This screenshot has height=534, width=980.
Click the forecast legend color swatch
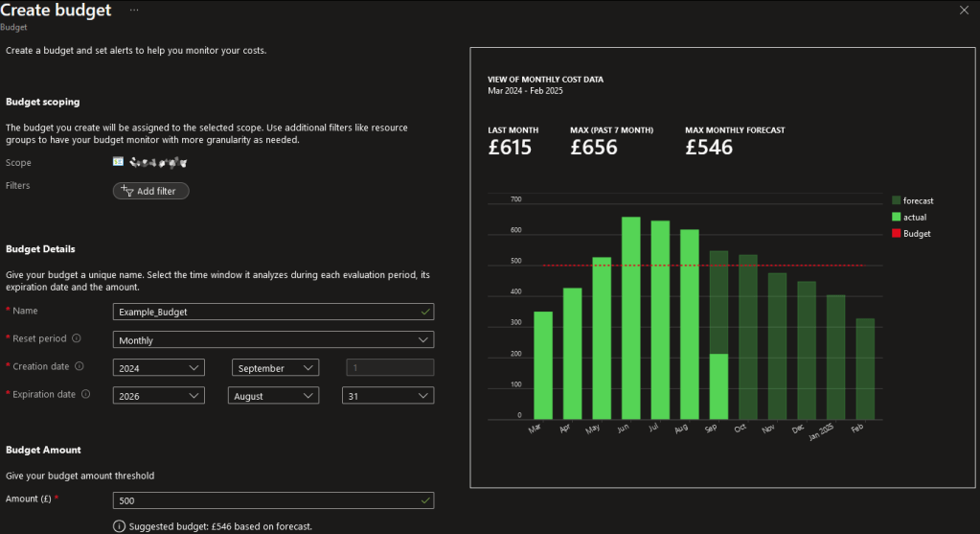[896, 200]
